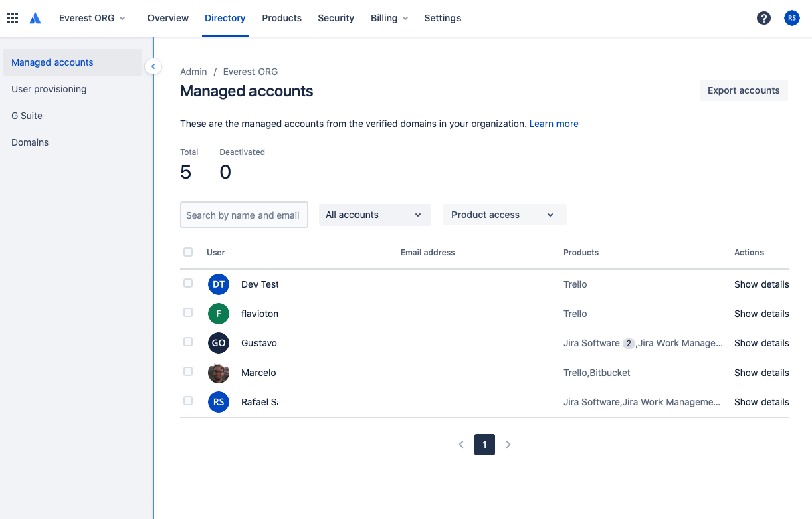812x519 pixels.
Task: Click the Email address column header
Action: 427,253
